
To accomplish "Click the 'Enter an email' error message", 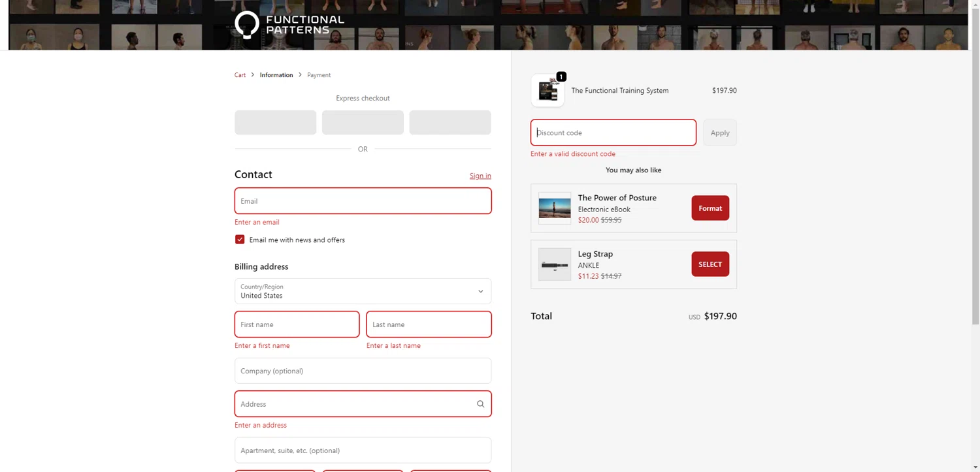I will [257, 223].
